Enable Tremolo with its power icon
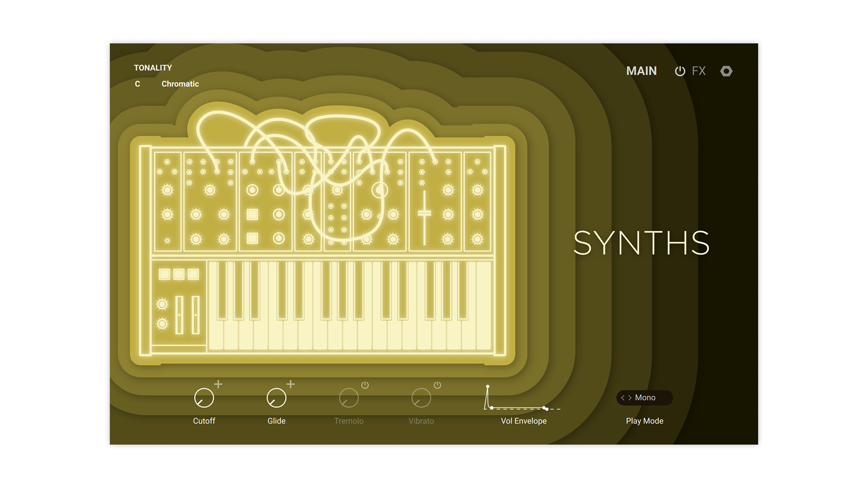The image size is (868, 488). 365,385
